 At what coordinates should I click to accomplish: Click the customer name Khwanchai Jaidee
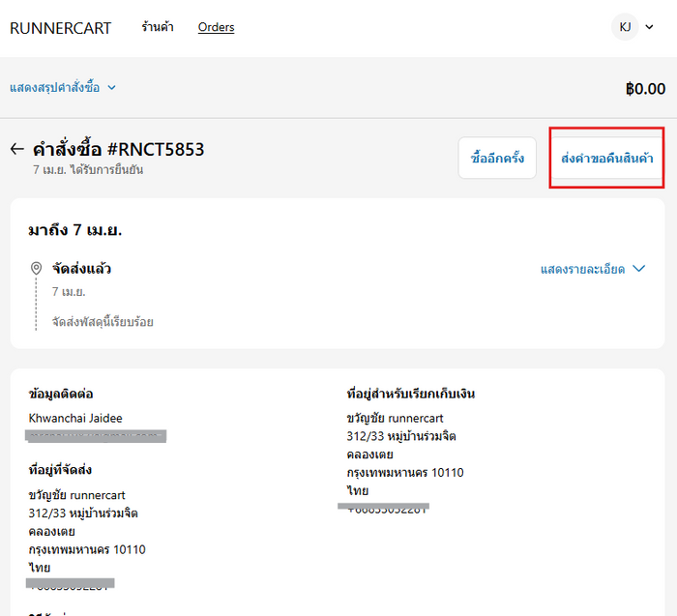[75, 418]
